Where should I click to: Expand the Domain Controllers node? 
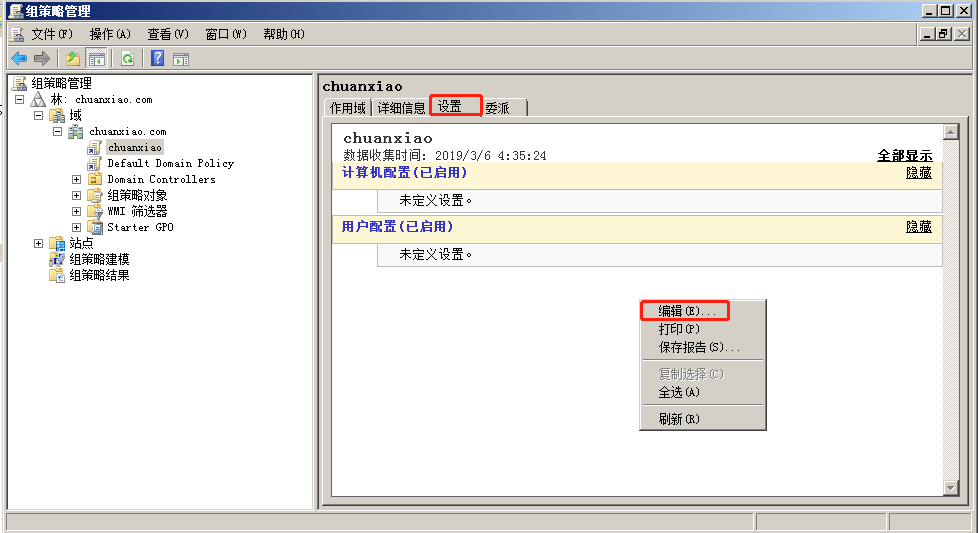(76, 180)
